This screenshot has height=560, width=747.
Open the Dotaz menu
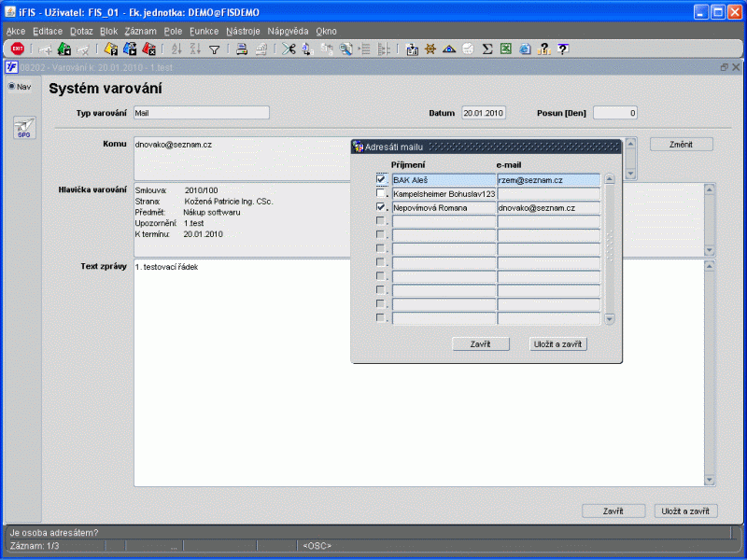click(x=81, y=32)
